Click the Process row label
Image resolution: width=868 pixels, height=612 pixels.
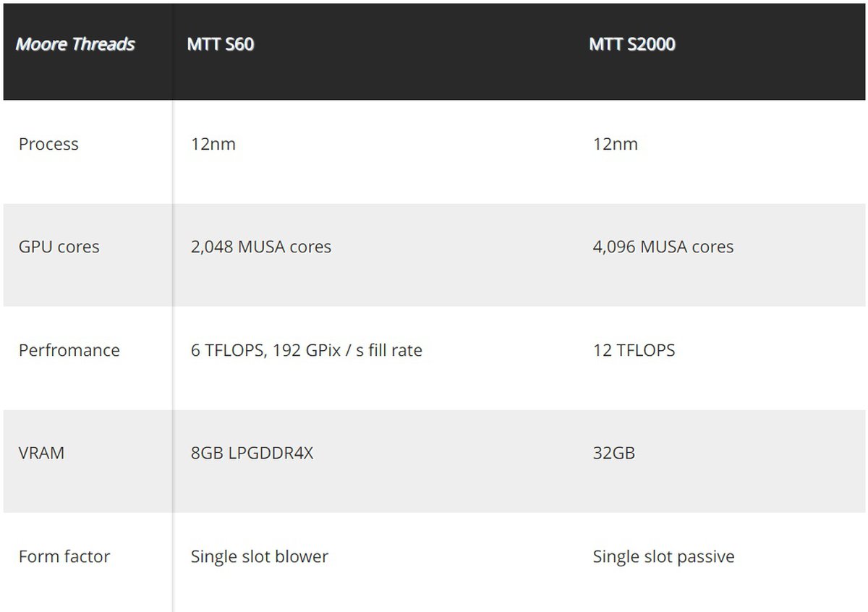48,144
